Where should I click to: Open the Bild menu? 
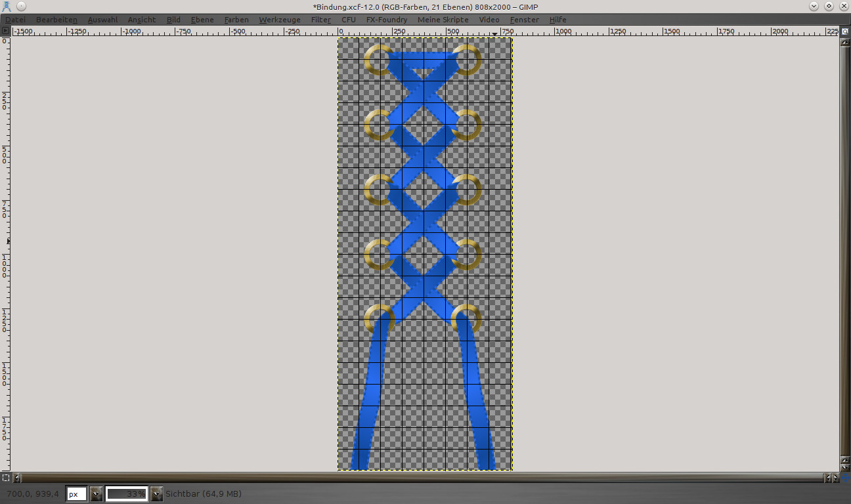pyautogui.click(x=173, y=20)
